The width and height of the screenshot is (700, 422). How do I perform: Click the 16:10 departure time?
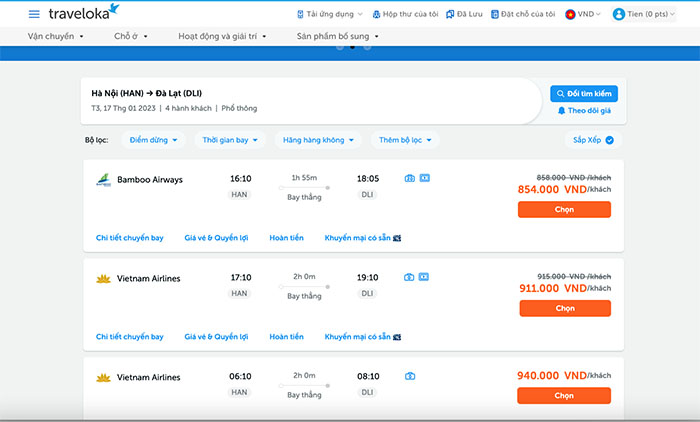pyautogui.click(x=241, y=179)
